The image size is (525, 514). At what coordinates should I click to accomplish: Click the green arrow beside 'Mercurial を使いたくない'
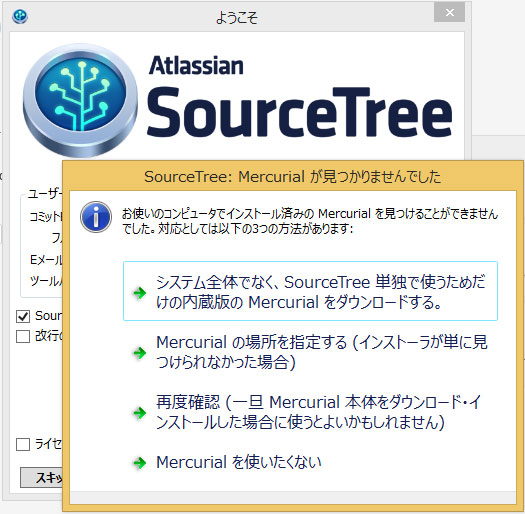point(139,463)
